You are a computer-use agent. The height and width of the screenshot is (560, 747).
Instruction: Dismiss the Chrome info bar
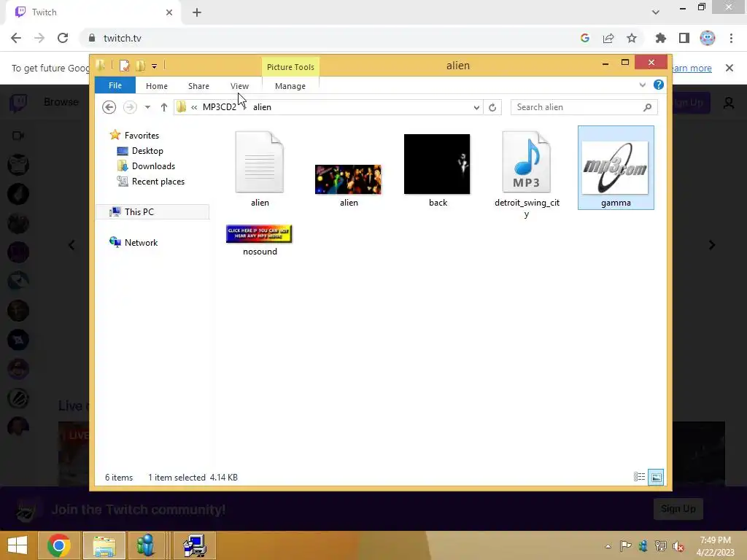(729, 68)
